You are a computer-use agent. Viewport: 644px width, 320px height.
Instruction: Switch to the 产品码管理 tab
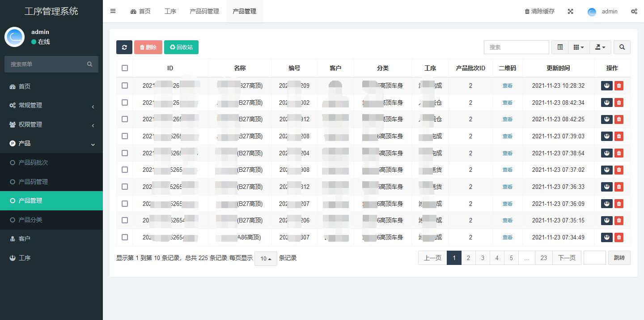[204, 11]
